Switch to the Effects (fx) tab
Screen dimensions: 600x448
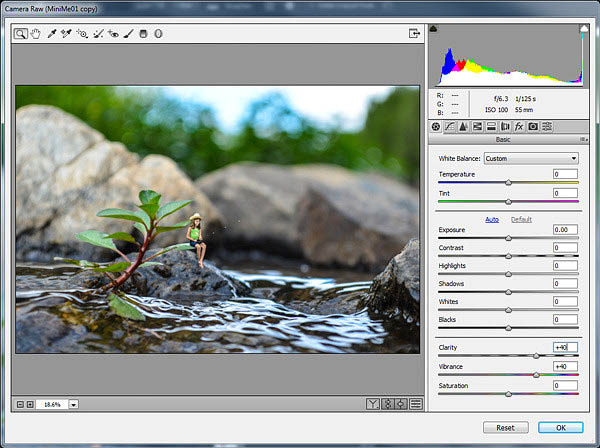[519, 126]
